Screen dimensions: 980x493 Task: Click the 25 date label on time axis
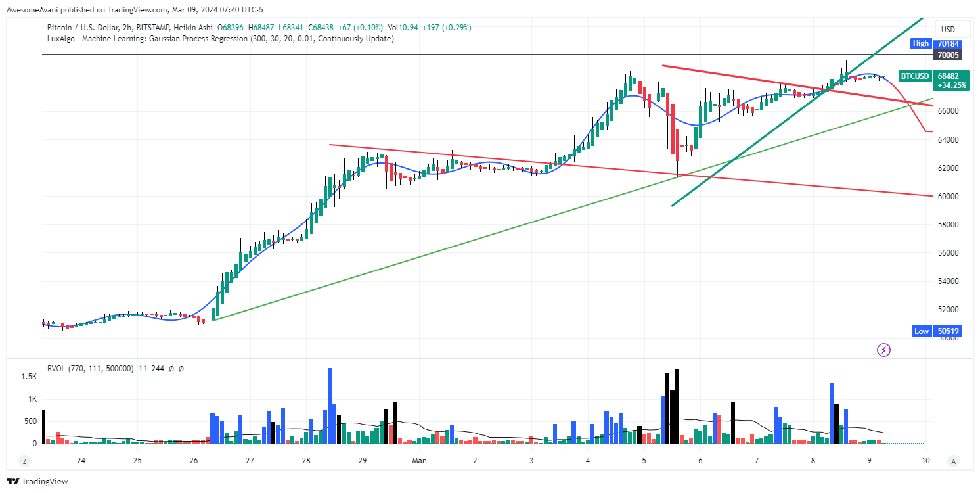click(x=137, y=461)
